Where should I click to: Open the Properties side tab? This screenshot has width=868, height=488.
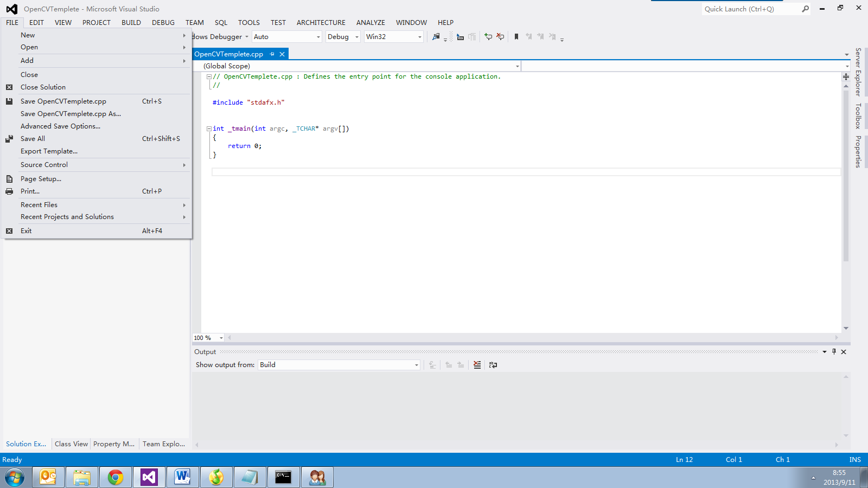tap(858, 151)
